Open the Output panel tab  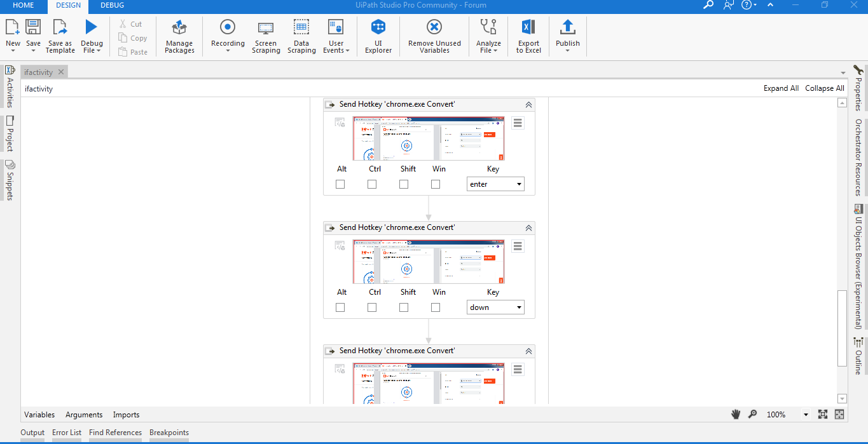click(x=32, y=433)
